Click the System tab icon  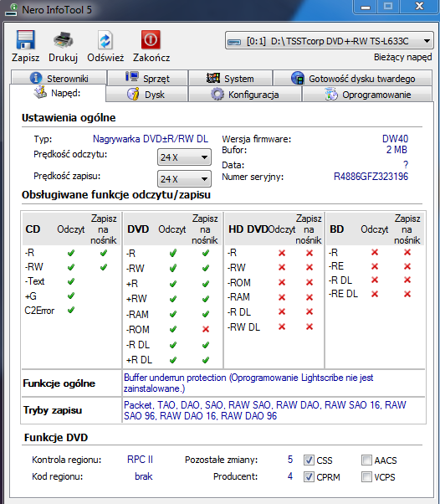click(213, 78)
